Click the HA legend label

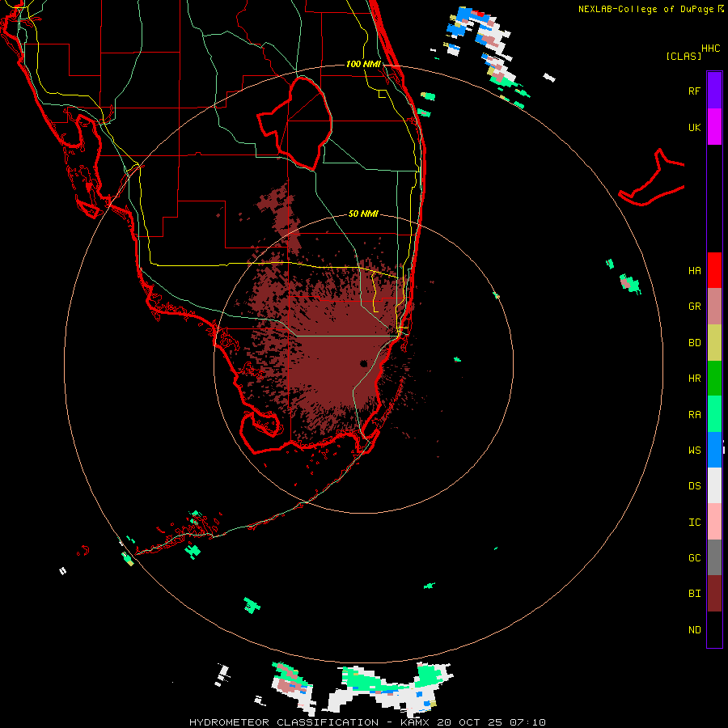point(694,270)
